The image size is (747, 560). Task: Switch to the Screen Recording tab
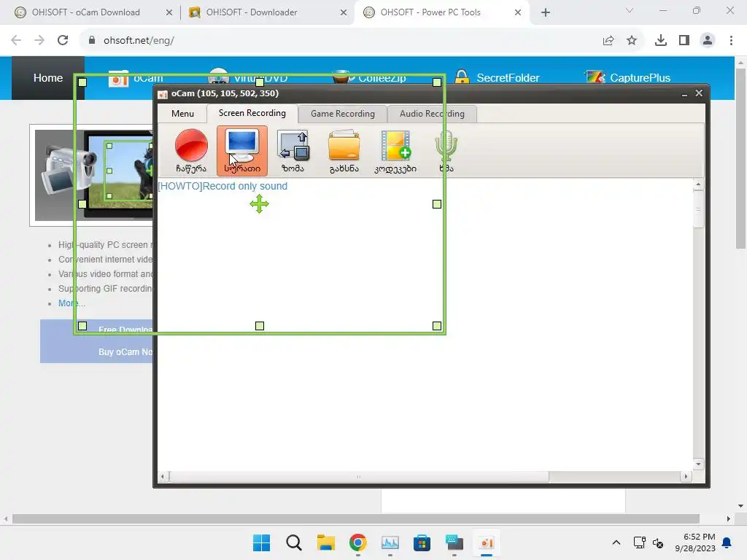point(252,113)
